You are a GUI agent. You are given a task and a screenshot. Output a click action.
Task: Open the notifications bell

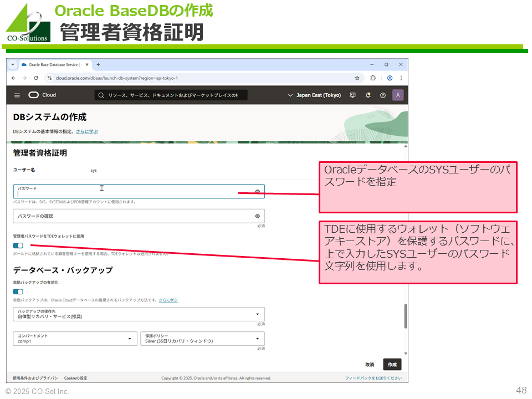368,95
